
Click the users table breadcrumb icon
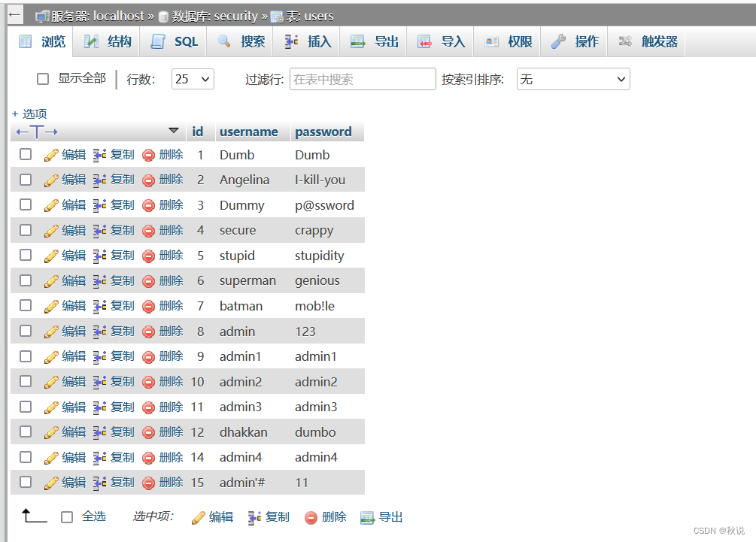point(277,17)
